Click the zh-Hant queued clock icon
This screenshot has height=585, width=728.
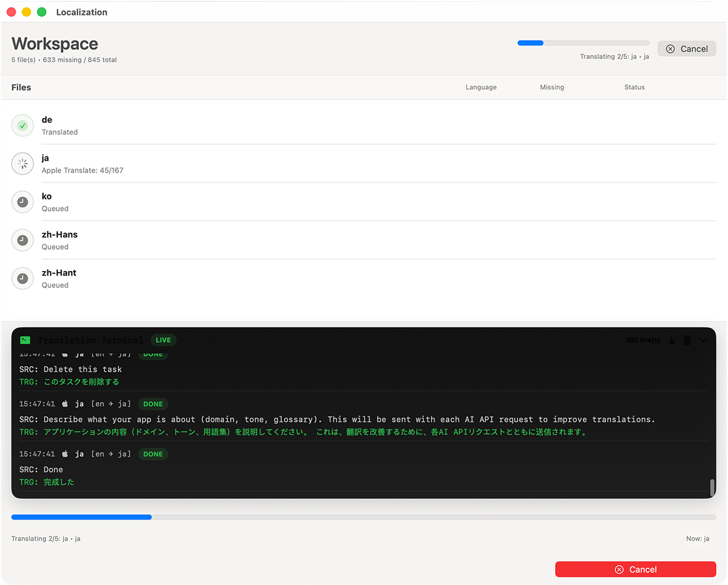coord(22,278)
